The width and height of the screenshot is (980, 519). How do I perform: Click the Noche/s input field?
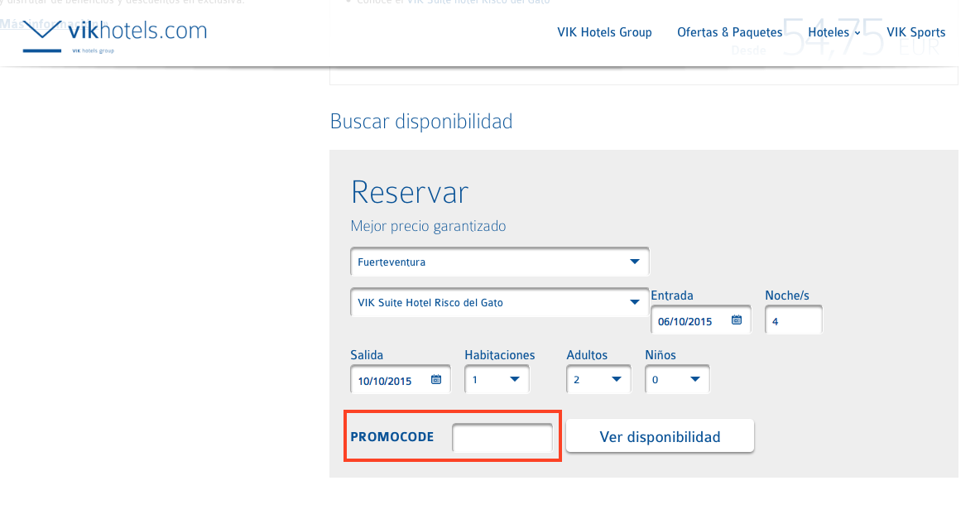point(794,320)
